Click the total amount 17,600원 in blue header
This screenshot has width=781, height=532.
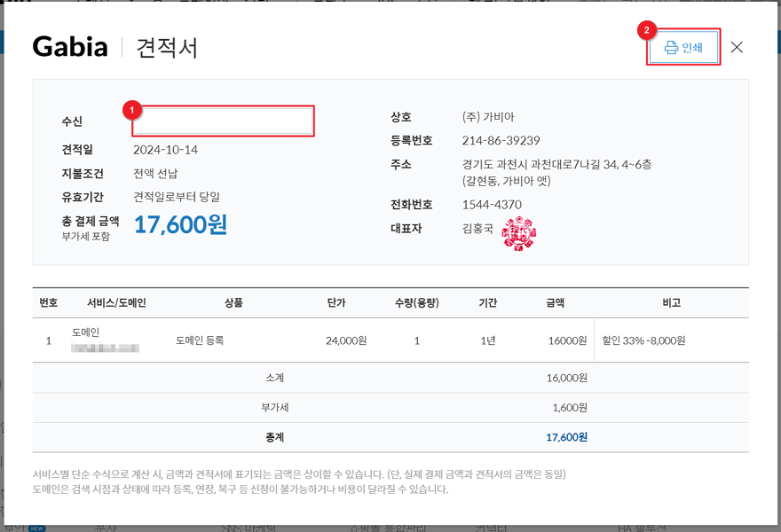click(181, 224)
